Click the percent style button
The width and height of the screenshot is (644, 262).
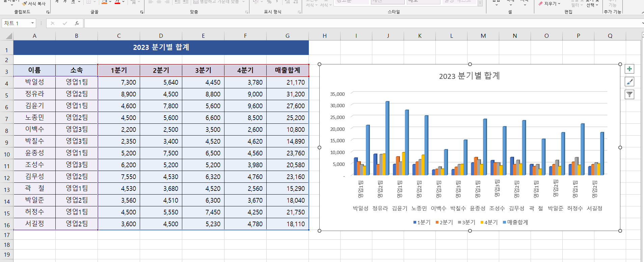click(x=269, y=2)
